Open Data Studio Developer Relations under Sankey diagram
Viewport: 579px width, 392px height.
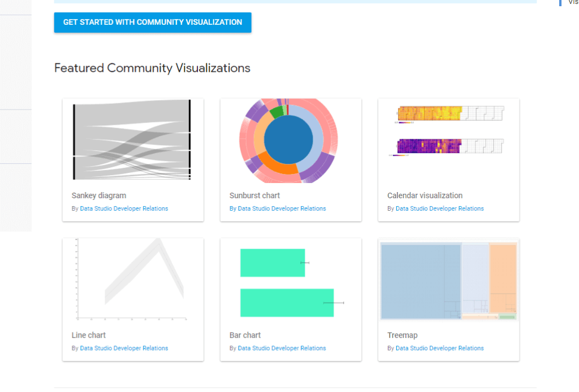point(123,208)
